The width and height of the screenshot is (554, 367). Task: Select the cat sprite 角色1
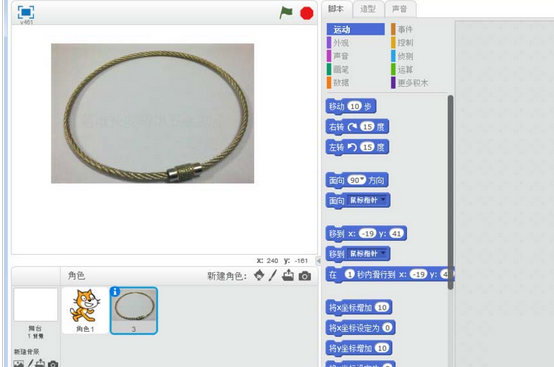coord(85,310)
